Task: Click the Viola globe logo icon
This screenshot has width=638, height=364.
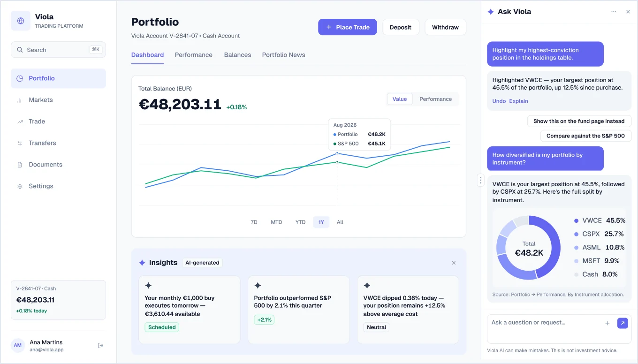Action: [21, 21]
